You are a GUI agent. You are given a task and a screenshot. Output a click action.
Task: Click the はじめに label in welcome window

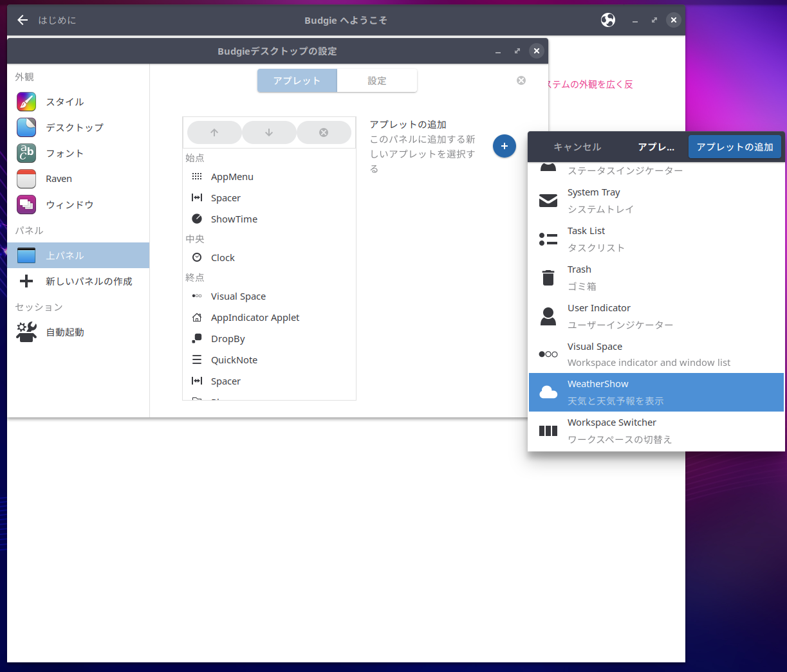click(x=57, y=20)
